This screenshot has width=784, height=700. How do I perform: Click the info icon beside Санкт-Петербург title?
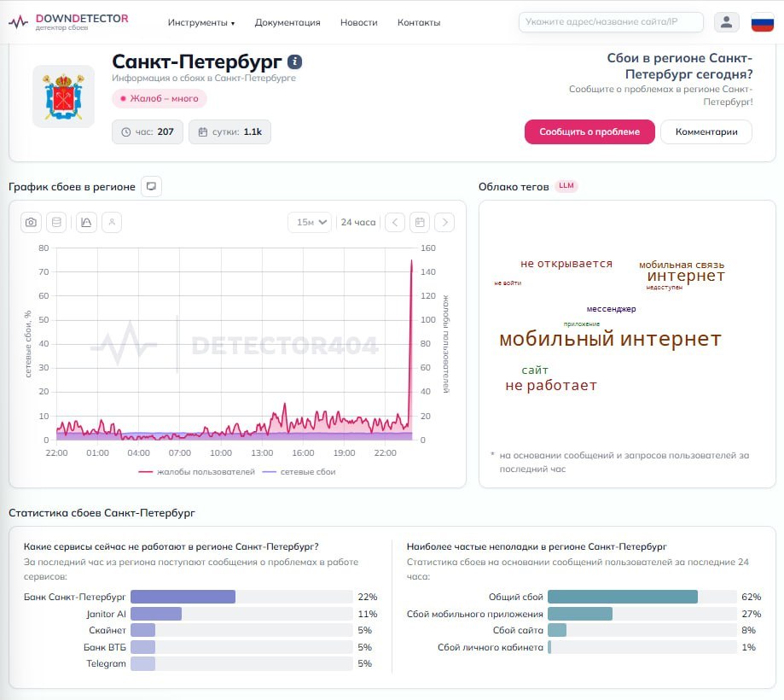[294, 61]
